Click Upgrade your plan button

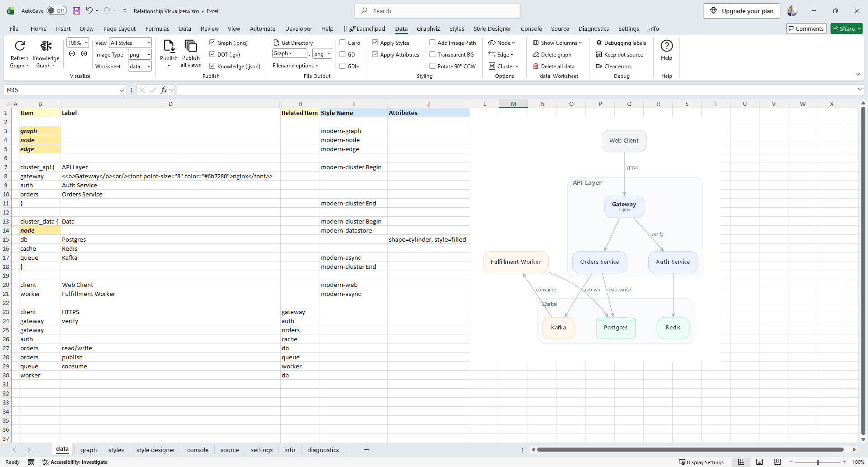(741, 11)
